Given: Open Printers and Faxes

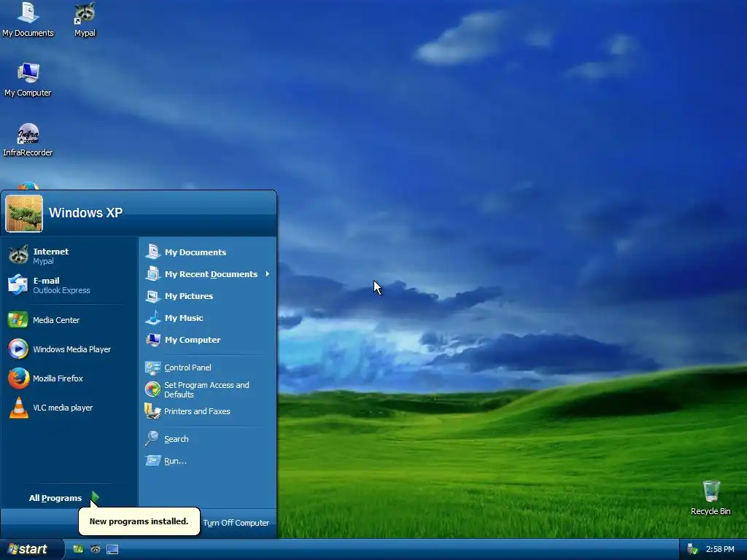Looking at the screenshot, I should 207,411.
